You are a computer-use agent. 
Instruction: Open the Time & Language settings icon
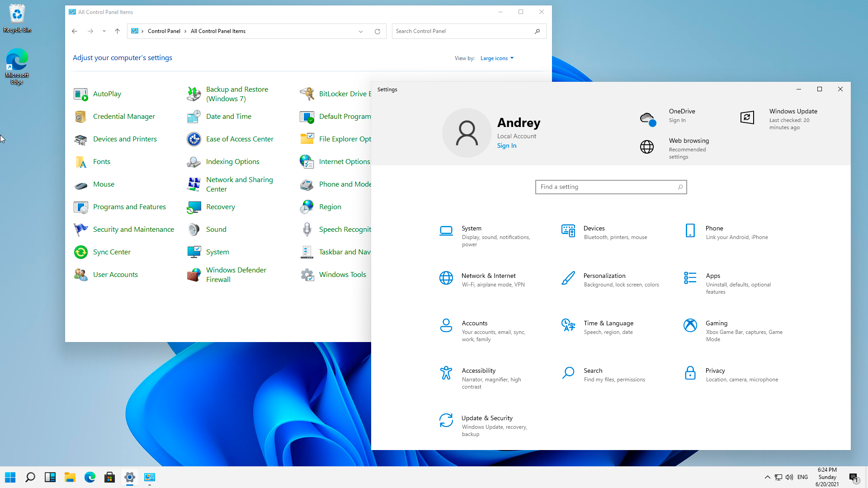coord(568,325)
